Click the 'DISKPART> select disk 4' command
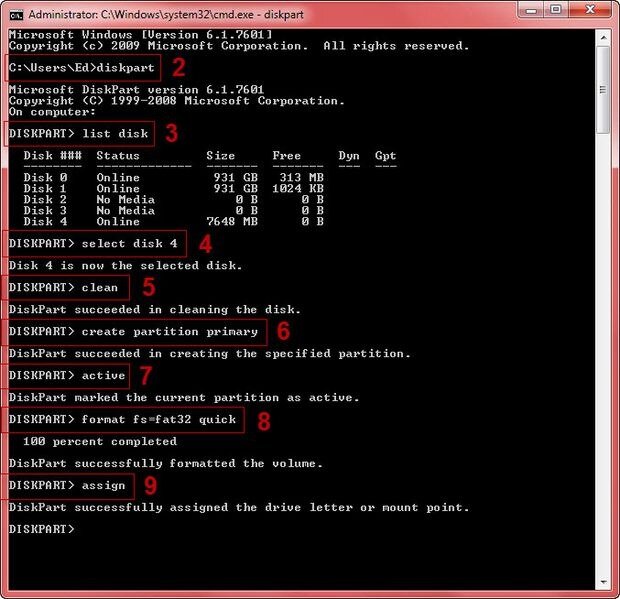This screenshot has width=620, height=599. point(93,243)
